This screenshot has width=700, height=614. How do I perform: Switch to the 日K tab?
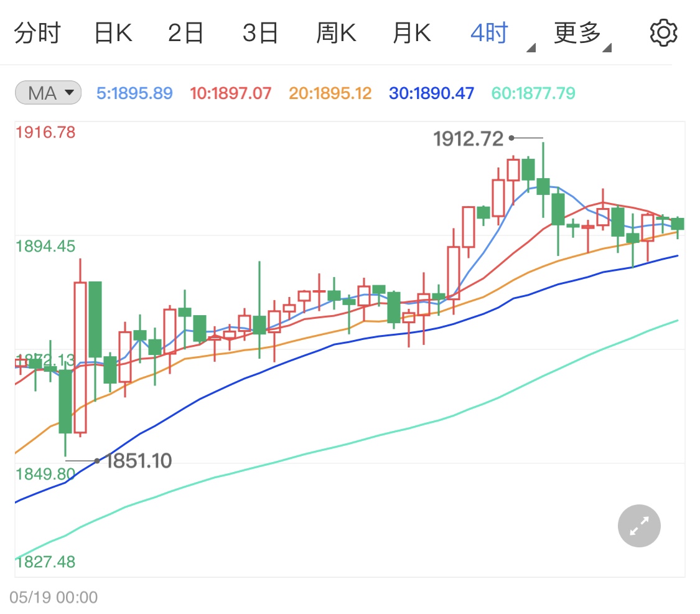pyautogui.click(x=113, y=33)
